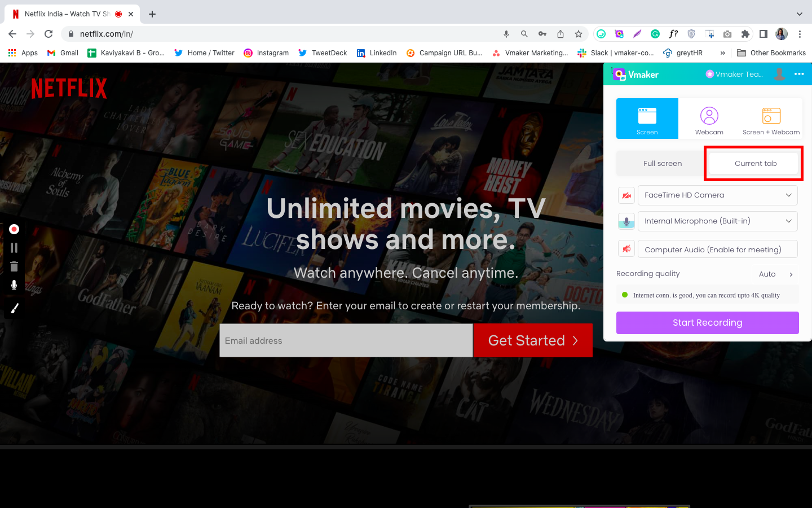Open the Internal Microphone dropdown
The width and height of the screenshot is (812, 508).
[718, 221]
